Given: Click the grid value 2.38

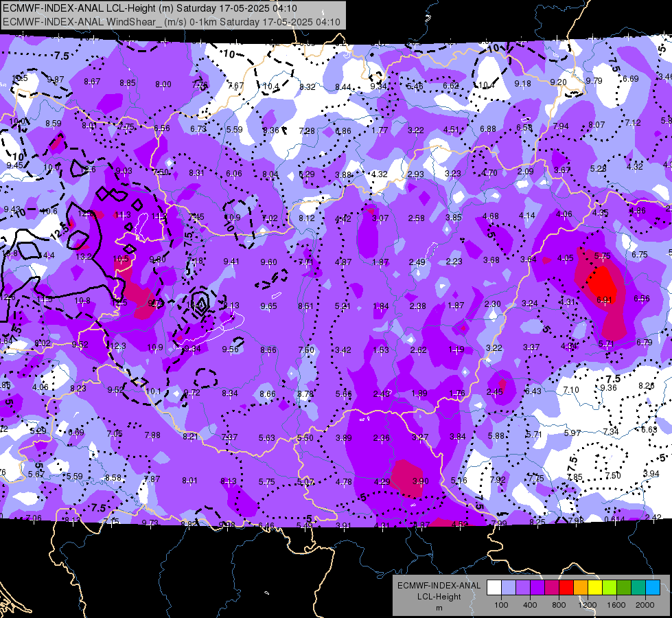Looking at the screenshot, I should (x=418, y=306).
